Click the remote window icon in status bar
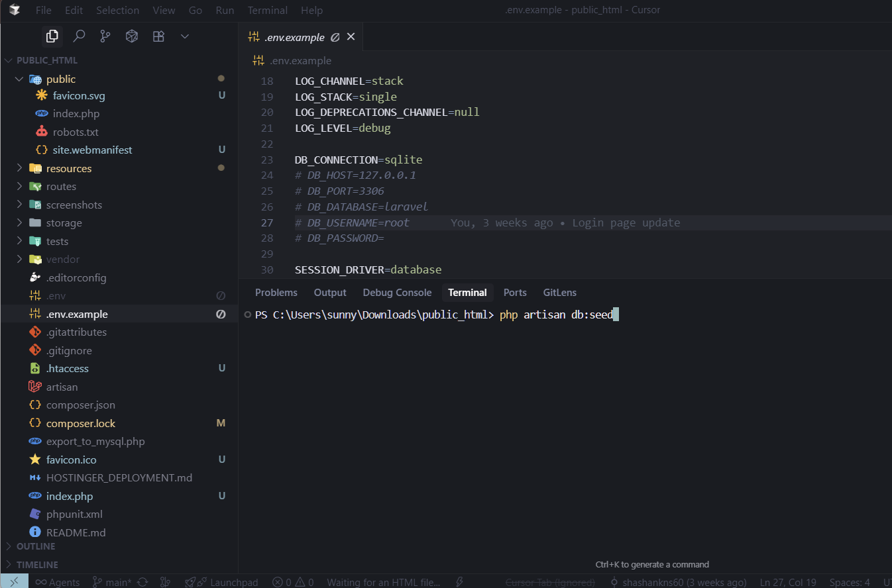This screenshot has width=892, height=588. coord(14,582)
